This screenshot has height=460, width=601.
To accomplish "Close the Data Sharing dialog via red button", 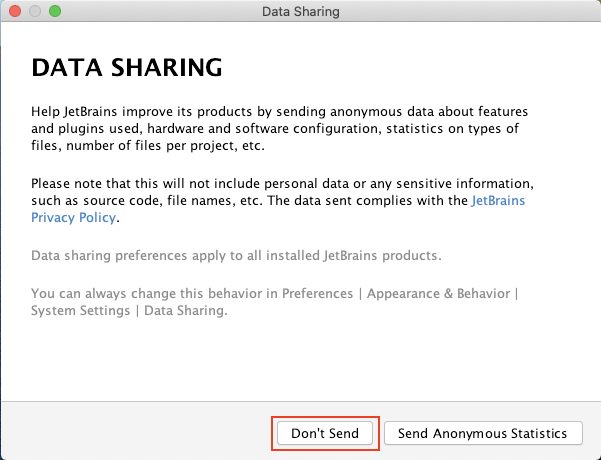I will (x=15, y=11).
